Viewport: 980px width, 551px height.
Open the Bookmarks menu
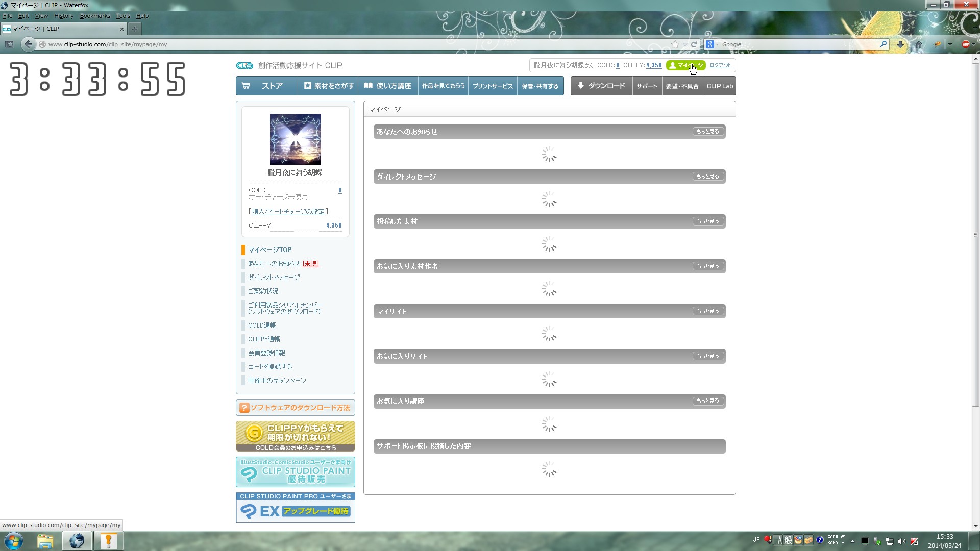pos(95,16)
